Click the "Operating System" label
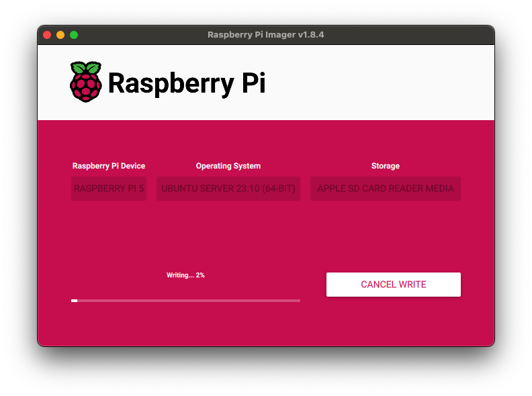 pyautogui.click(x=228, y=166)
